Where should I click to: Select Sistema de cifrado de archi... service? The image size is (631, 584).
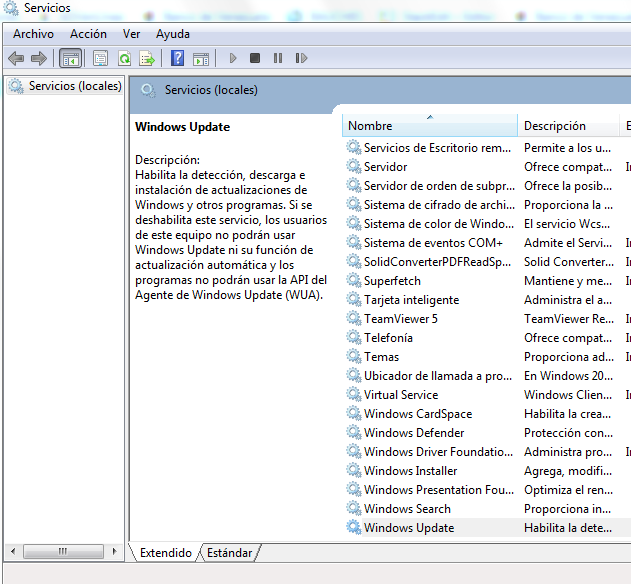[439, 204]
